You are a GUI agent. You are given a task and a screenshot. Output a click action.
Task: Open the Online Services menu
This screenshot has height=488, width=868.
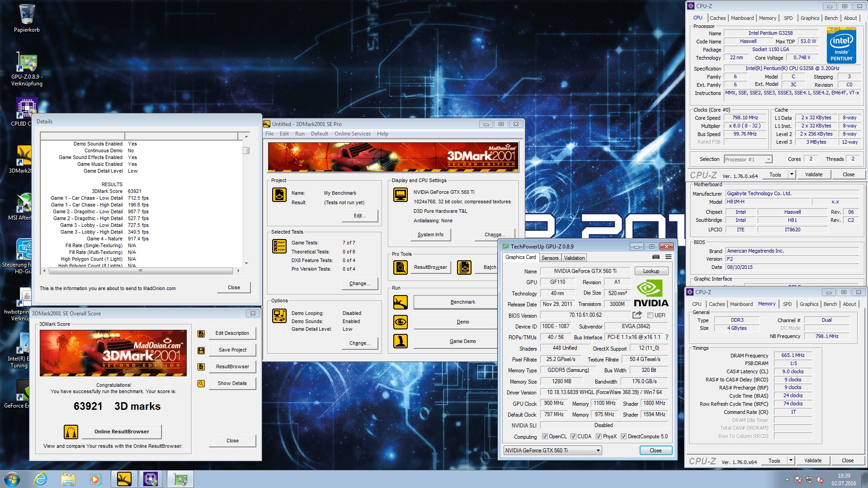352,134
